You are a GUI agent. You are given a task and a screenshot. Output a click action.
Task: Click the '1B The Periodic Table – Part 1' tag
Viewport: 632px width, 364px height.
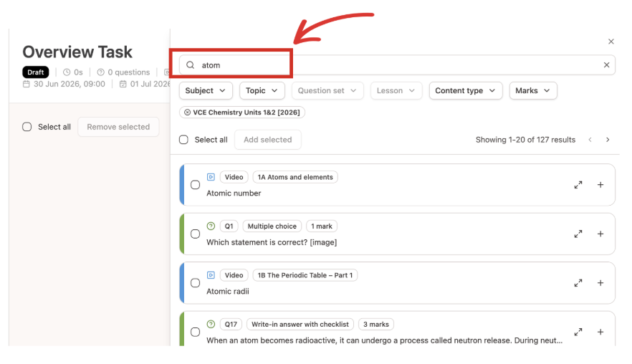pos(305,275)
